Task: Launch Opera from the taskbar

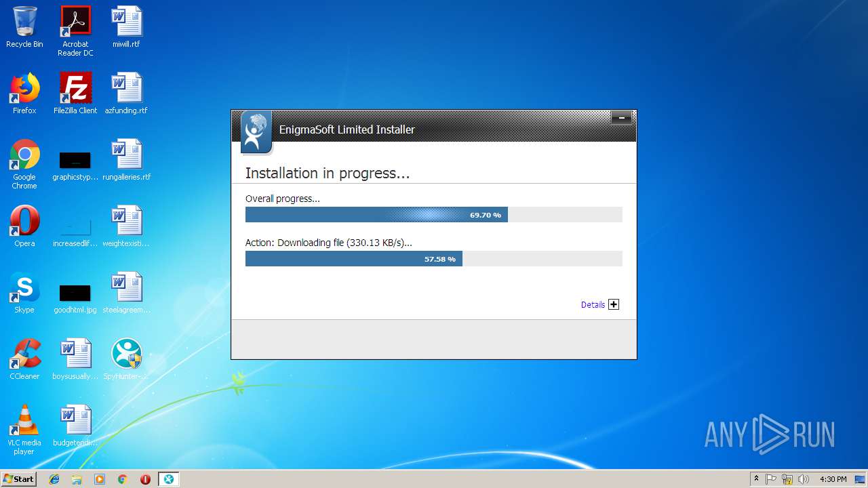Action: [145, 479]
